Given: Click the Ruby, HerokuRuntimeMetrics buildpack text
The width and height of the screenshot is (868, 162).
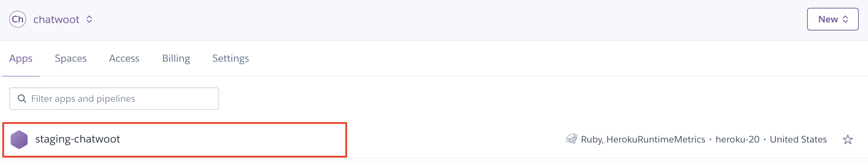Looking at the screenshot, I should click(643, 139).
